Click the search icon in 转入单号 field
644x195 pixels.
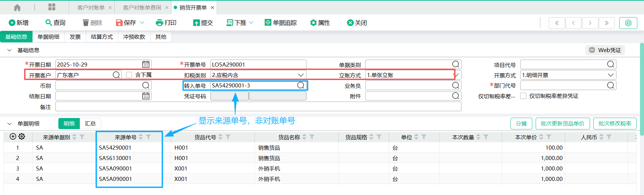(301, 85)
